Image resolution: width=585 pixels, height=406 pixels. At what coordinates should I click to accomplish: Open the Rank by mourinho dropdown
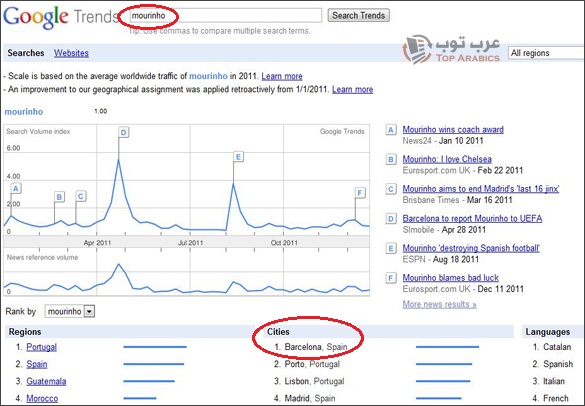tap(70, 311)
